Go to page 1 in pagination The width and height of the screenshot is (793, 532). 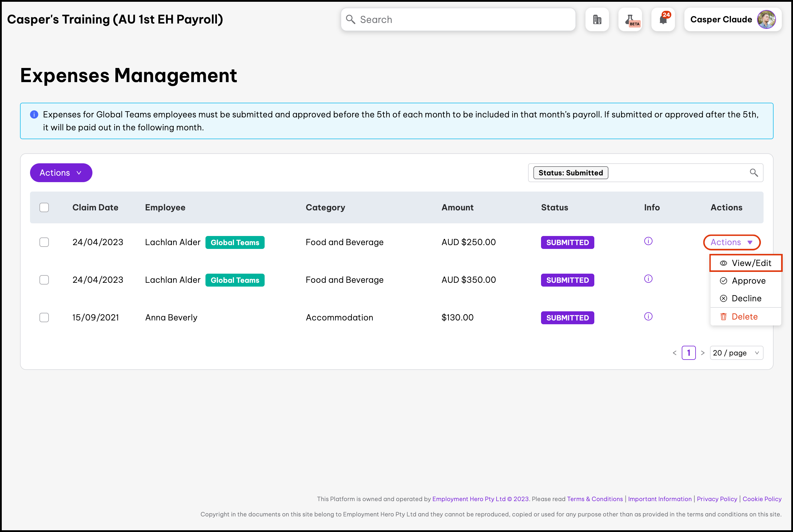689,353
